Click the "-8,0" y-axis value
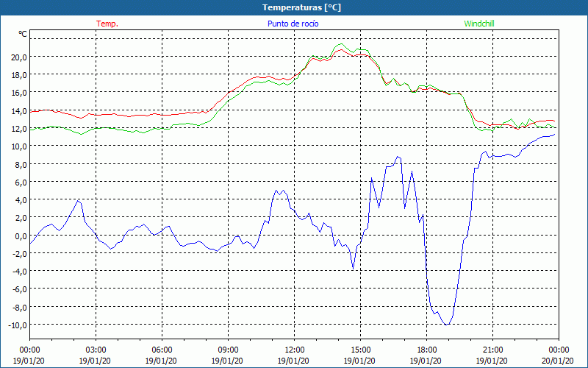This screenshot has height=368, width=588. [20, 308]
